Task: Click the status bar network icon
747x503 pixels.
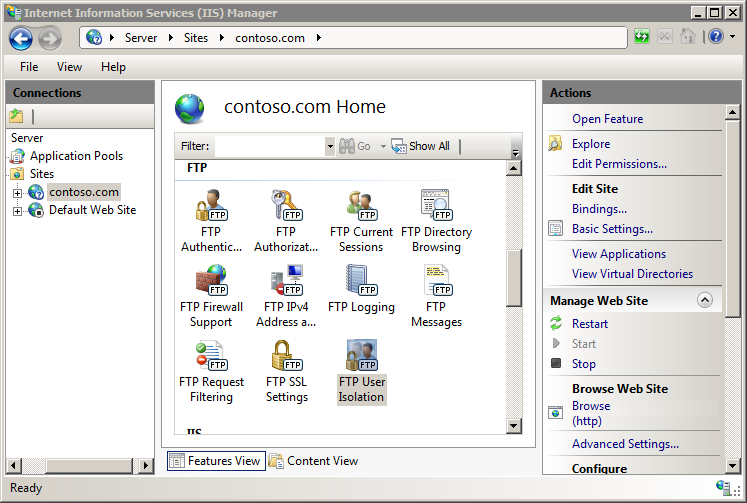Action: coord(725,488)
